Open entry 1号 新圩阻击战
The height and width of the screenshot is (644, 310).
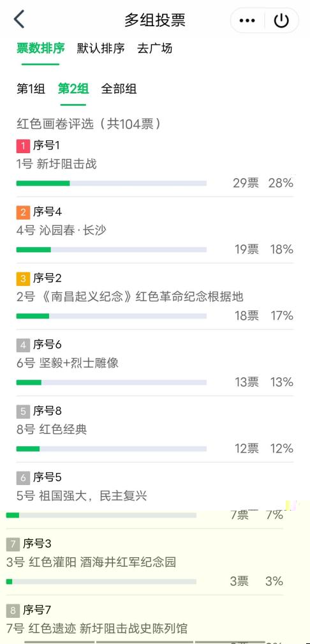click(x=57, y=164)
